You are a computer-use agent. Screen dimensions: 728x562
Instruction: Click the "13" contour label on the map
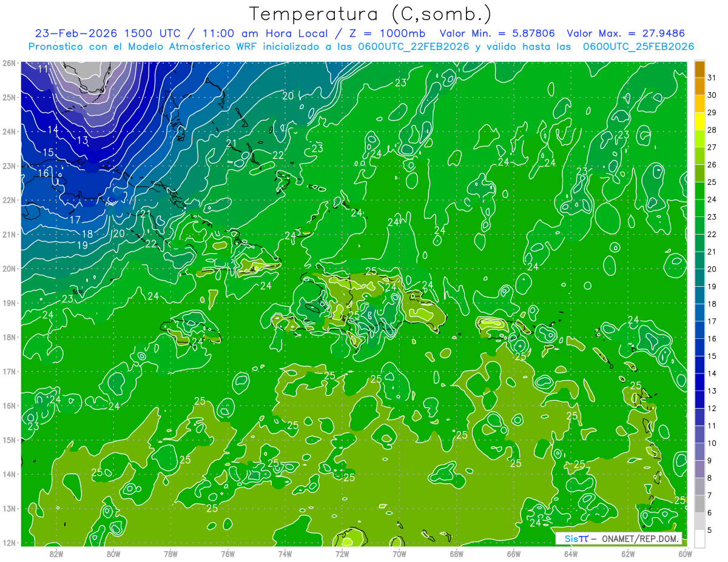click(x=83, y=141)
